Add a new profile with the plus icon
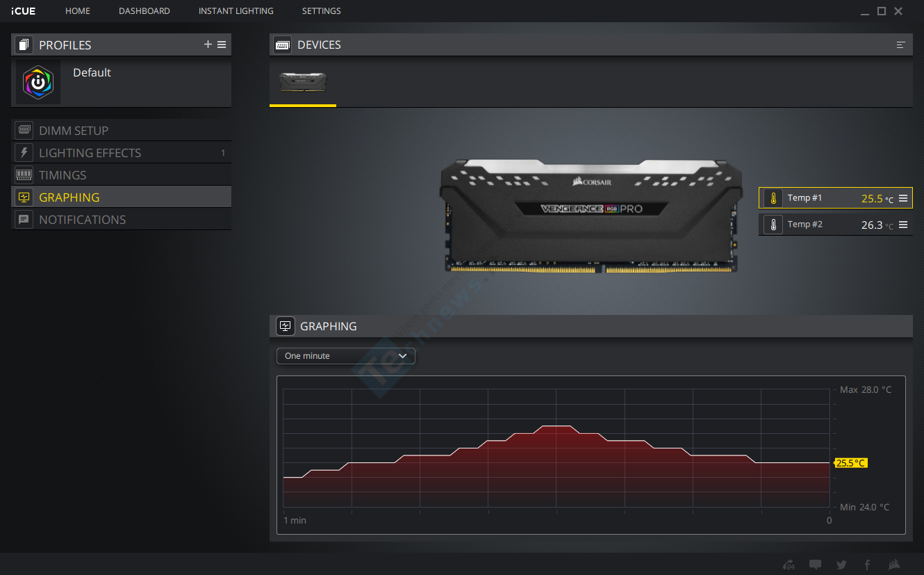Screen dimensions: 924x575 208,44
